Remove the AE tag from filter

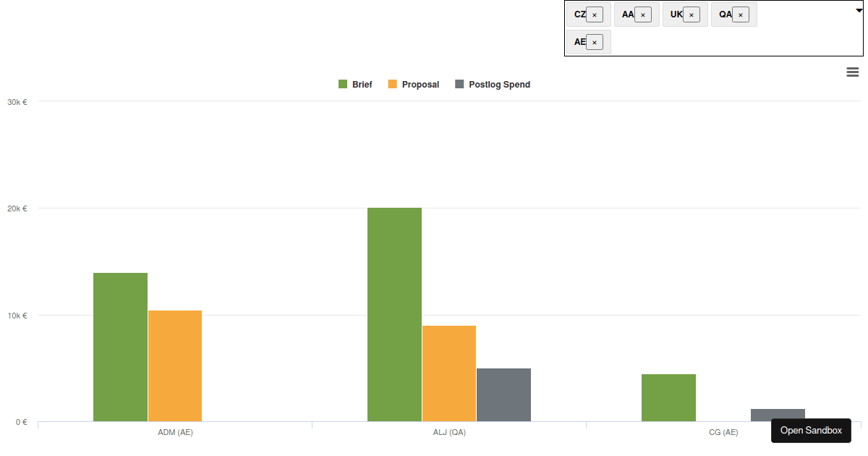pos(595,42)
